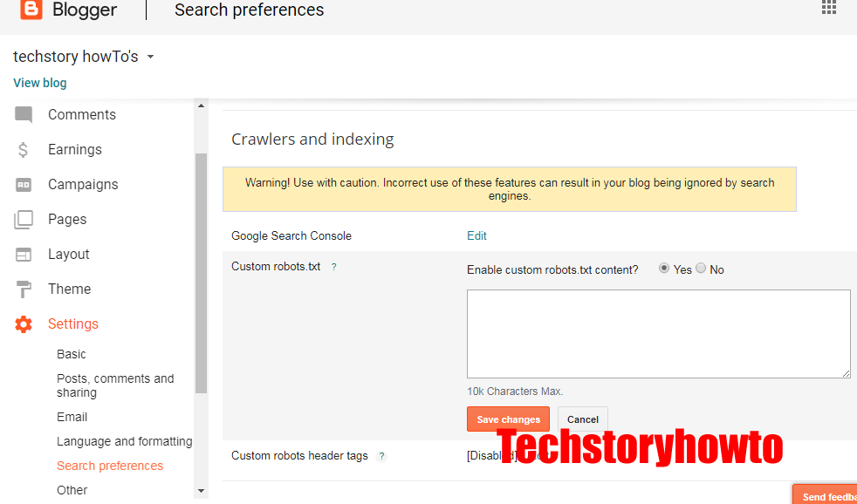857x504 pixels.
Task: Click the Pages icon in sidebar
Action: (x=24, y=220)
